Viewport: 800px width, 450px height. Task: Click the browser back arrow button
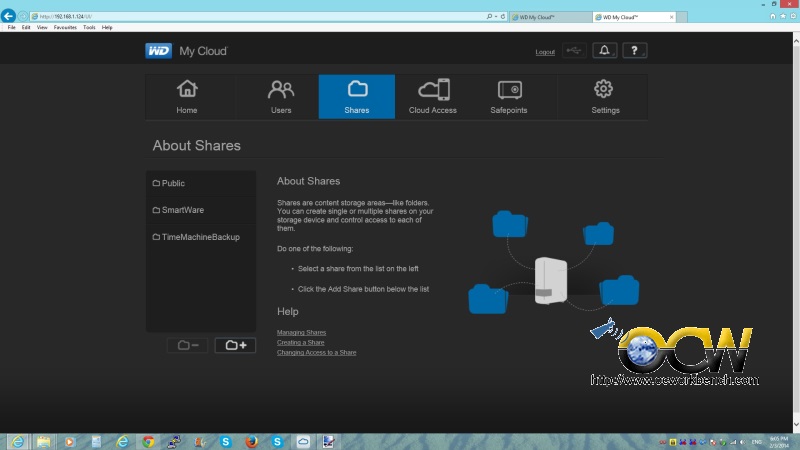coord(8,16)
